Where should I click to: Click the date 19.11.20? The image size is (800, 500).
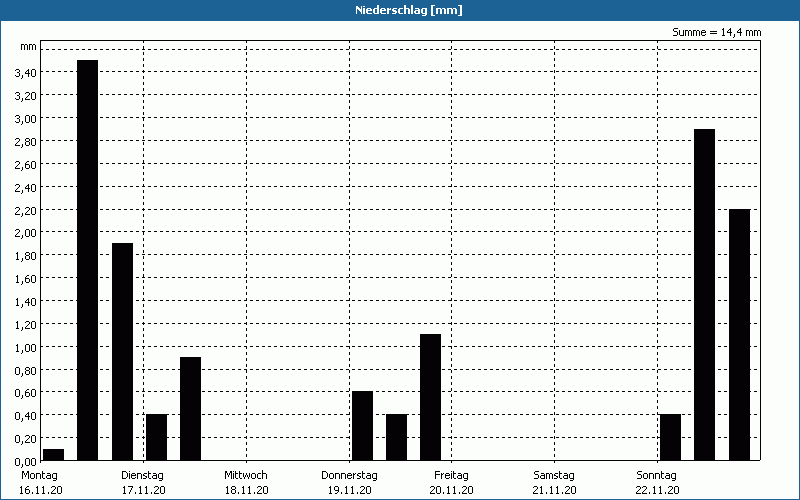349,490
